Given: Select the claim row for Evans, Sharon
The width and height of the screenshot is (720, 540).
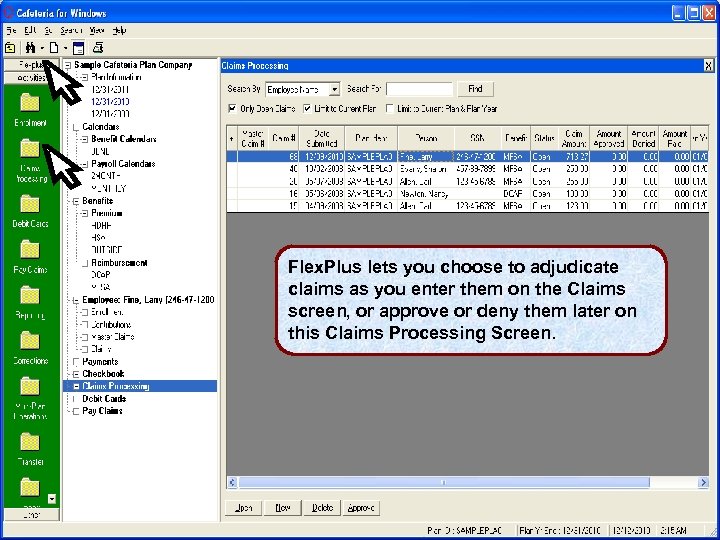Looking at the screenshot, I should 467,169.
